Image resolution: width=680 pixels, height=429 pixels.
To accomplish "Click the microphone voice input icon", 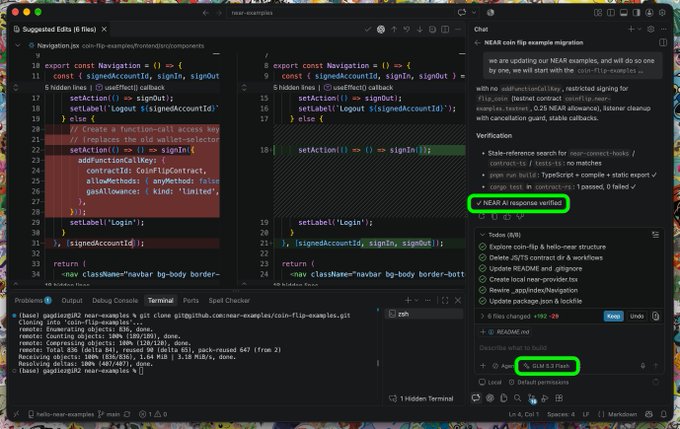I will (x=643, y=366).
